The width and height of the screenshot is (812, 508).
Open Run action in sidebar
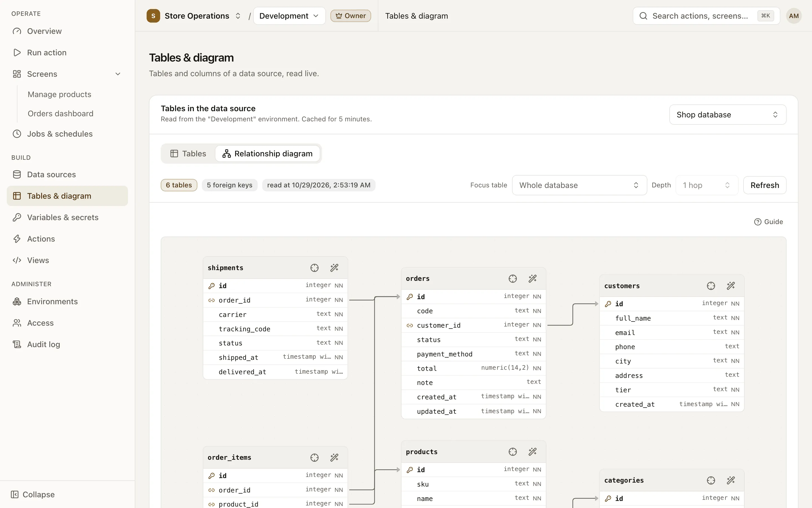coord(67,52)
